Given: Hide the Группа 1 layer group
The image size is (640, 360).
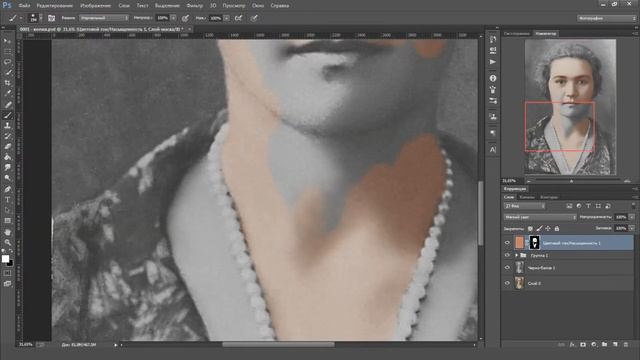Looking at the screenshot, I should (507, 255).
